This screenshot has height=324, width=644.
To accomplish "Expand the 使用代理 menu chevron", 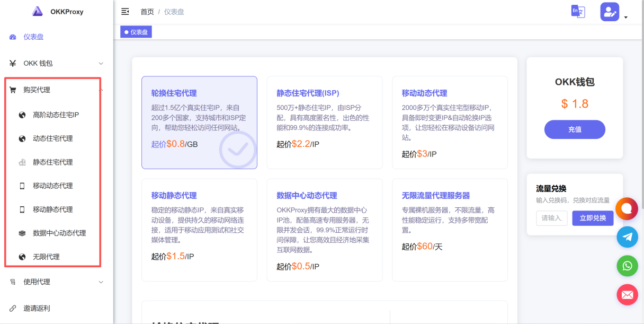I will pyautogui.click(x=101, y=282).
